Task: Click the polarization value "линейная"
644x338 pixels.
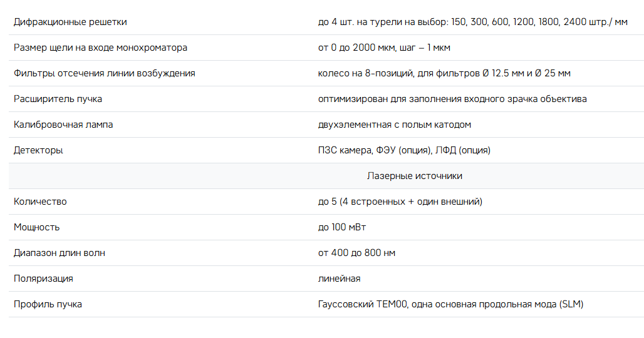Action: point(339,279)
